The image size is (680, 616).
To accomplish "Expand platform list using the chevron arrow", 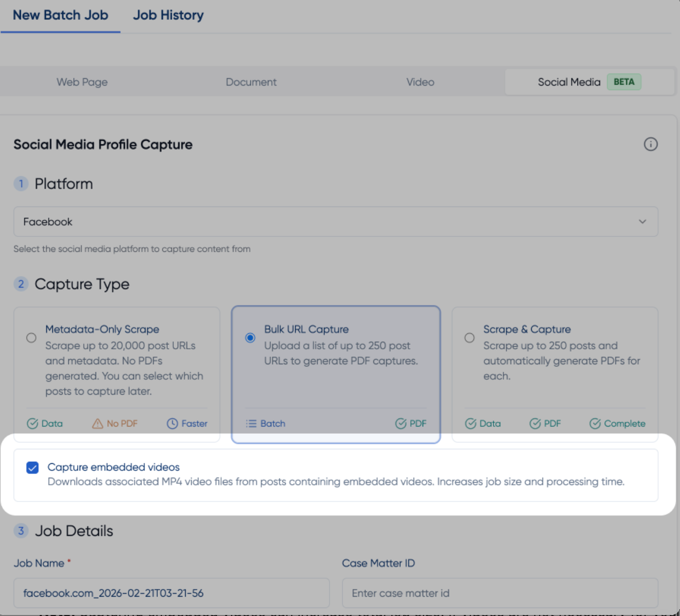I will (642, 221).
